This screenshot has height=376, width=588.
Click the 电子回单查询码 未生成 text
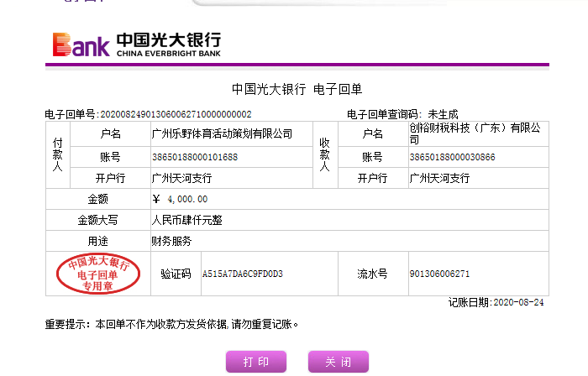click(x=402, y=114)
